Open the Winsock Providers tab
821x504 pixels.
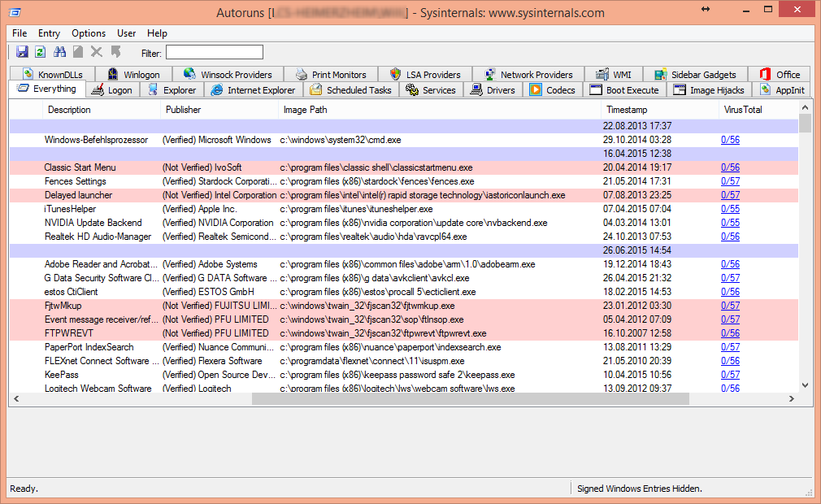pyautogui.click(x=228, y=74)
